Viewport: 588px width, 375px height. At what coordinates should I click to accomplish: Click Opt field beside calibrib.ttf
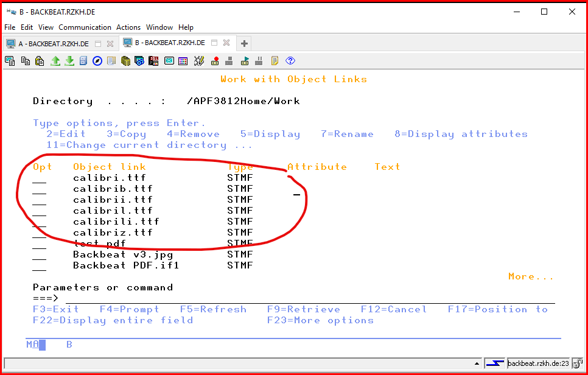[40, 189]
